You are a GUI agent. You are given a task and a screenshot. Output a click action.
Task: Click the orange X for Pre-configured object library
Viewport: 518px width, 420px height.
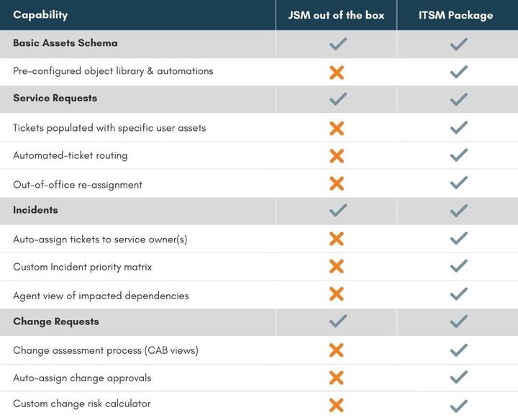pos(336,72)
